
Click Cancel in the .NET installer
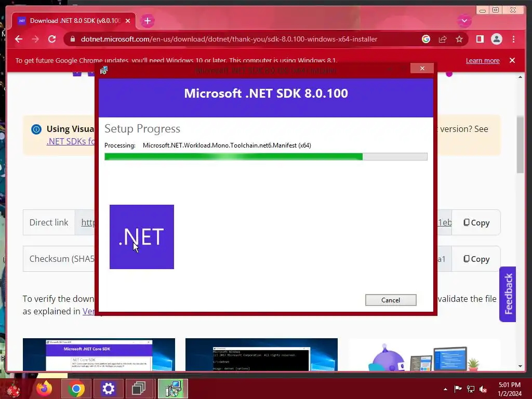click(x=391, y=300)
